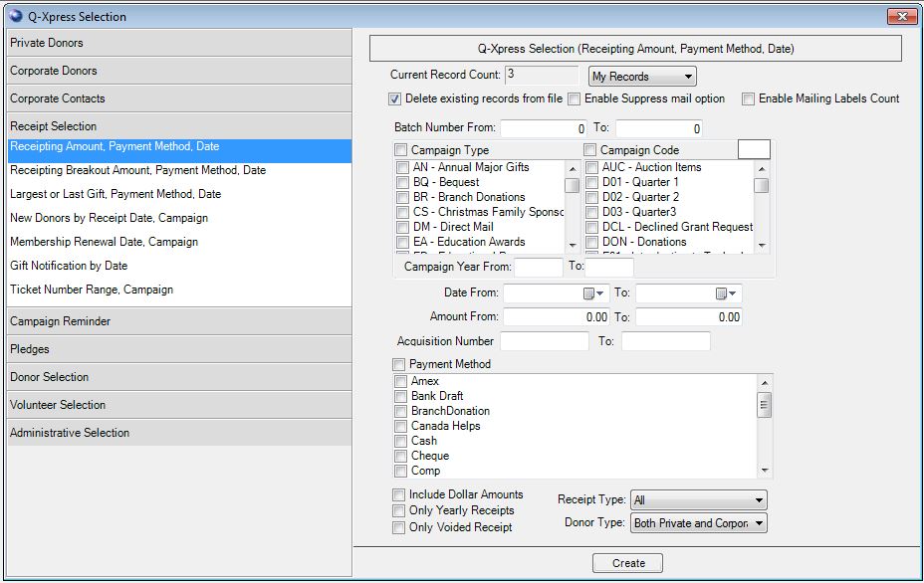Expand the Private Donors section
The width and height of the screenshot is (924, 583).
click(179, 43)
